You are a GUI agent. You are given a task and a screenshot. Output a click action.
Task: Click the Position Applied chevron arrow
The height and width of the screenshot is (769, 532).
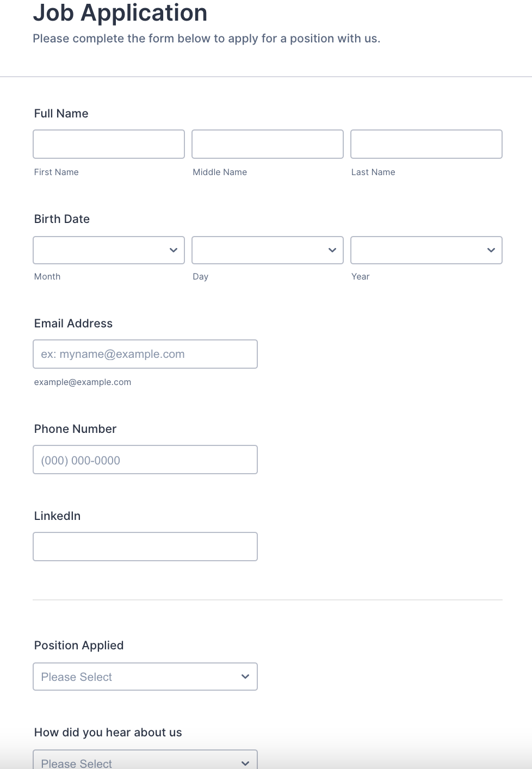tap(245, 677)
